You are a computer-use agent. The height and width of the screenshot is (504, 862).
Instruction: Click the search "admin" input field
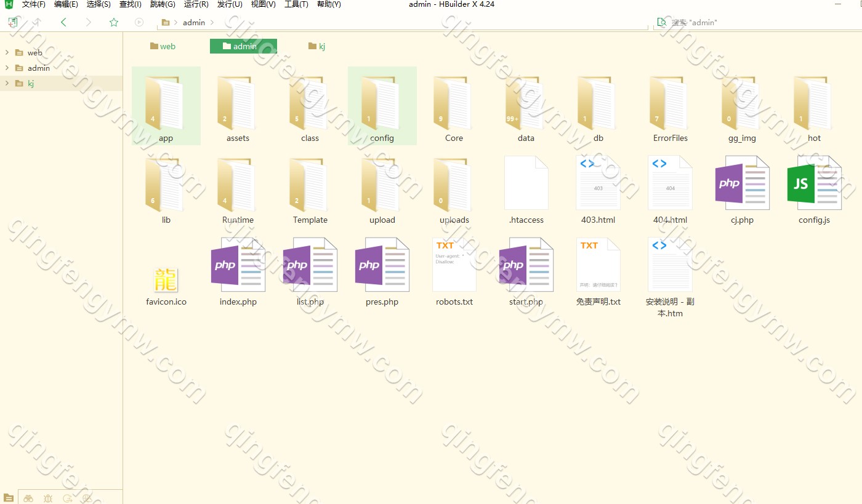[x=757, y=22]
